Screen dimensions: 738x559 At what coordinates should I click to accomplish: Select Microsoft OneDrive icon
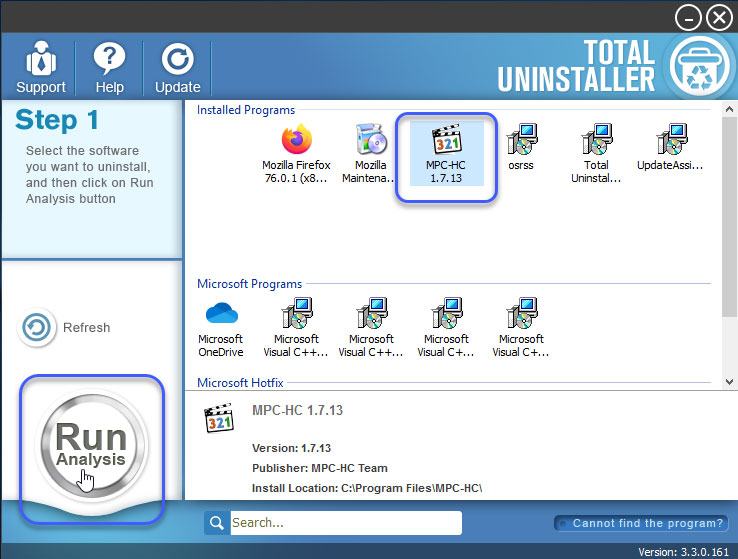point(221,327)
